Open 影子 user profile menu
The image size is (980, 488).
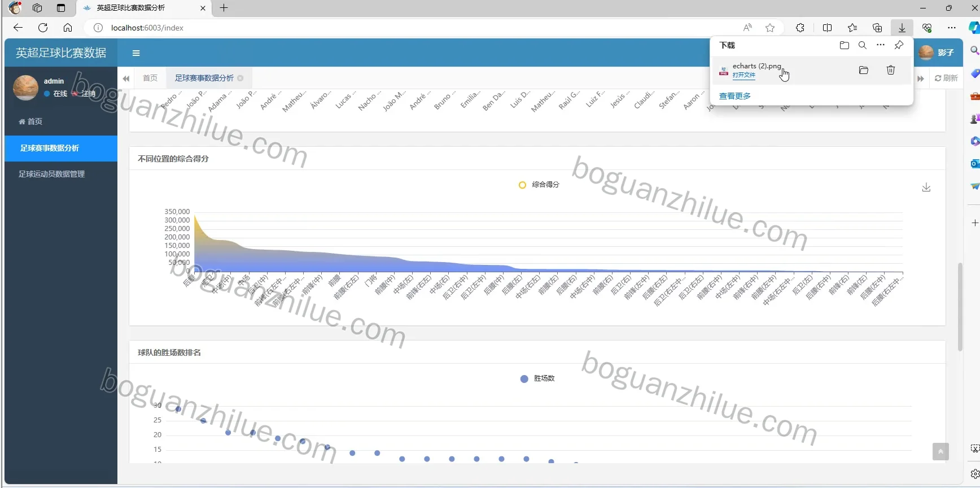pyautogui.click(x=937, y=53)
